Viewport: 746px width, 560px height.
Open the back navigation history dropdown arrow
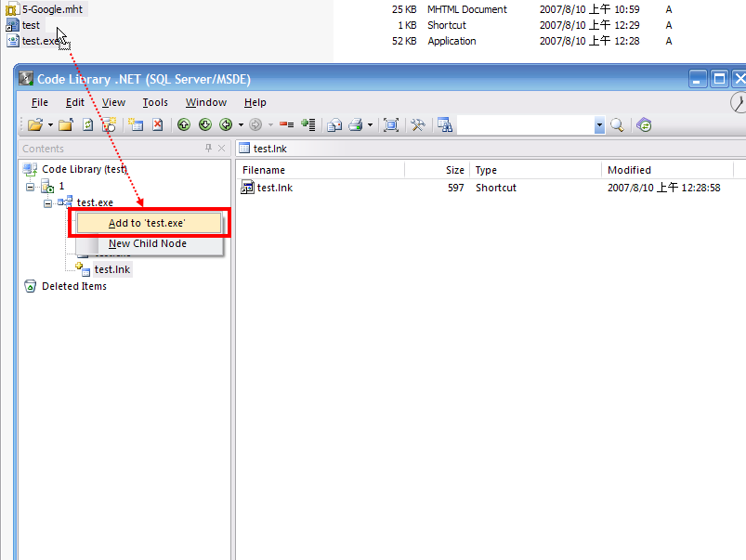[x=242, y=125]
